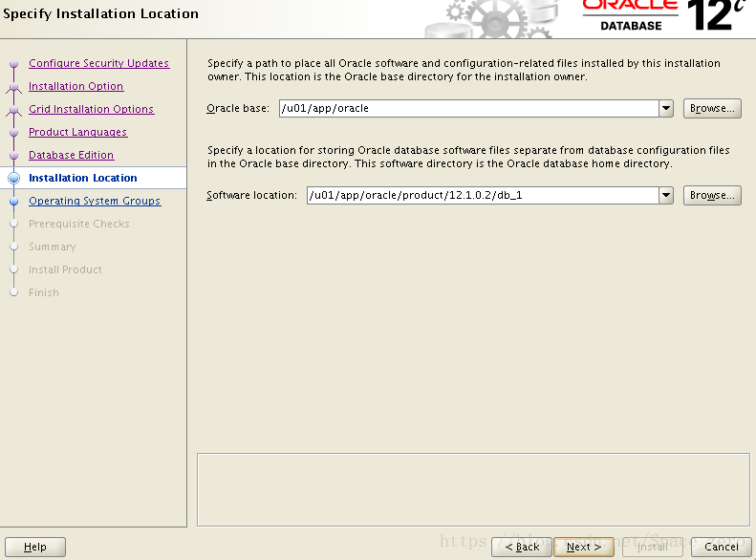Image resolution: width=756 pixels, height=560 pixels.
Task: Click the Oracle base path field
Action: tap(468, 108)
